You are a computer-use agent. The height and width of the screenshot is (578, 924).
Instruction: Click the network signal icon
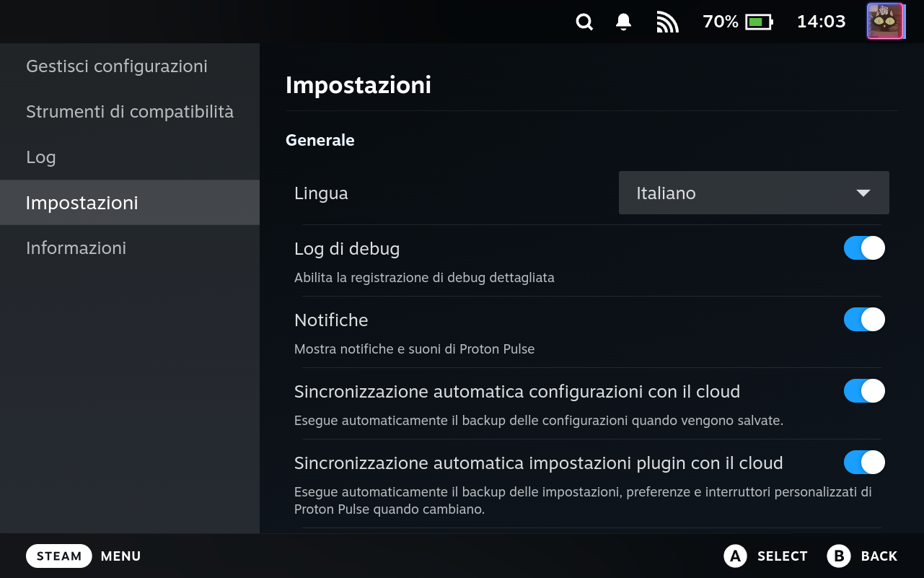click(667, 22)
